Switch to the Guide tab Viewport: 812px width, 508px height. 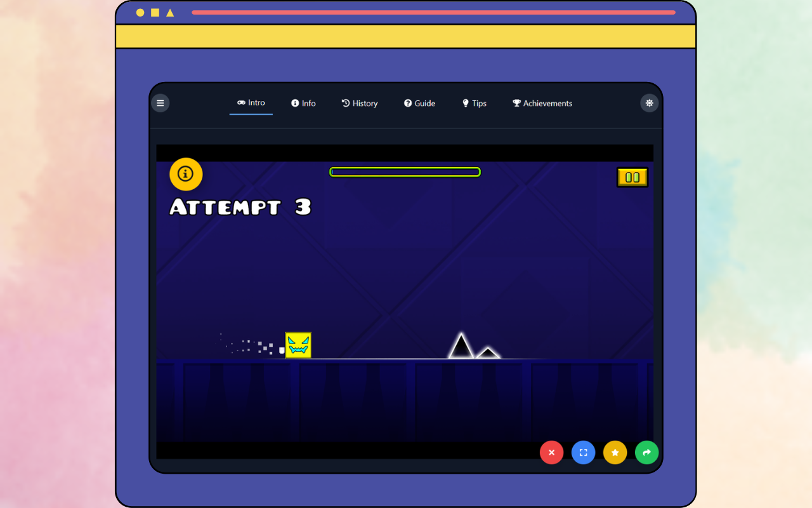419,103
